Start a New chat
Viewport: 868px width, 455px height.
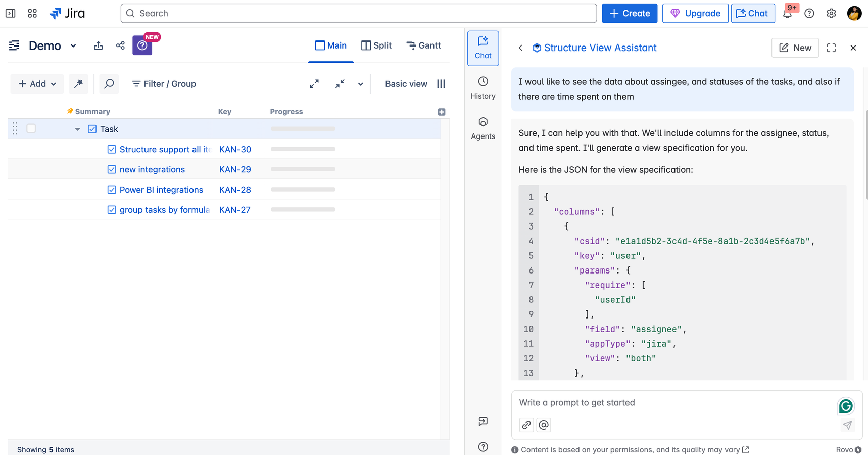click(795, 48)
